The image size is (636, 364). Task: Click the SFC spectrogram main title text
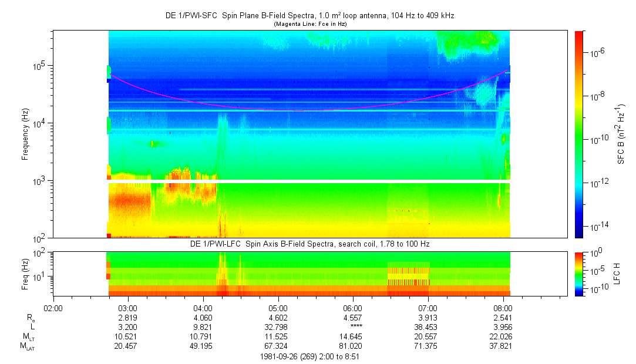pyautogui.click(x=309, y=16)
